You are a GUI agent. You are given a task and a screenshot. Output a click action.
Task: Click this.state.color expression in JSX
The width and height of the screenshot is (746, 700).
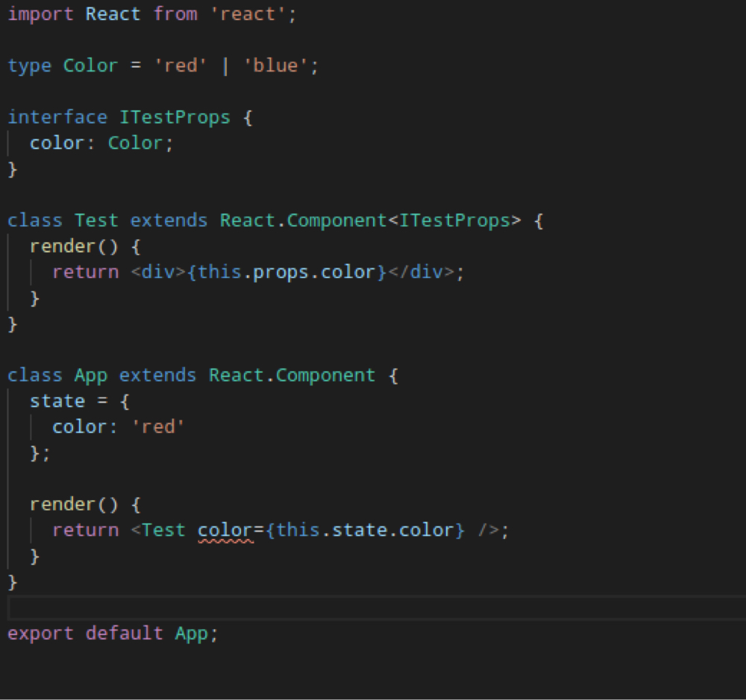tap(366, 531)
